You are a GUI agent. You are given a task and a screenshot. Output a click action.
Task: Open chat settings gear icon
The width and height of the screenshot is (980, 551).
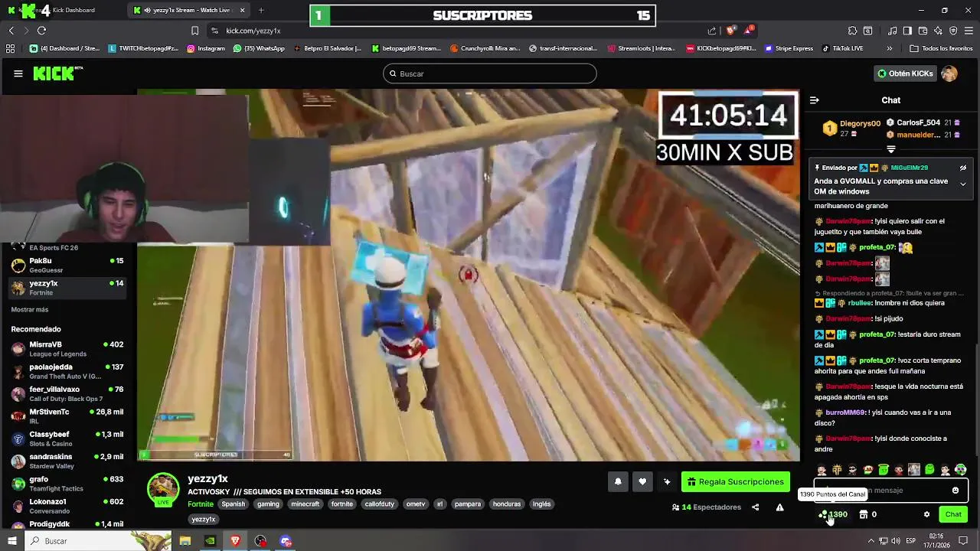coord(926,514)
